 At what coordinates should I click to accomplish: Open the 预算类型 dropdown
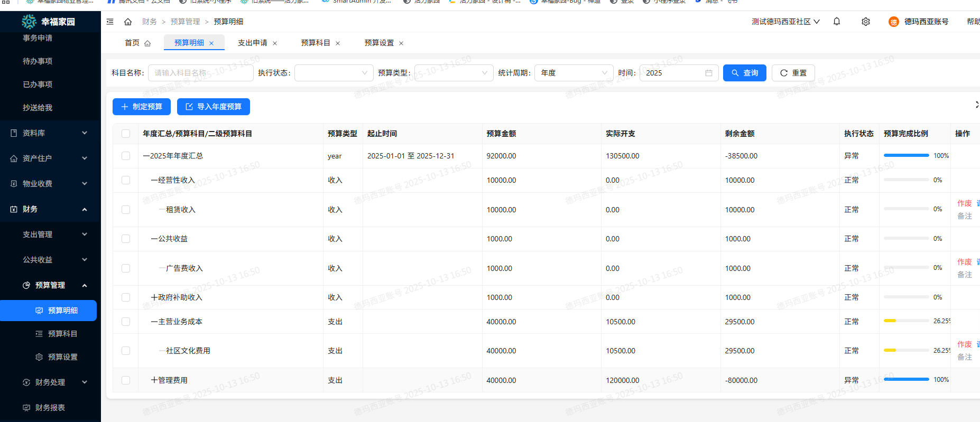454,73
